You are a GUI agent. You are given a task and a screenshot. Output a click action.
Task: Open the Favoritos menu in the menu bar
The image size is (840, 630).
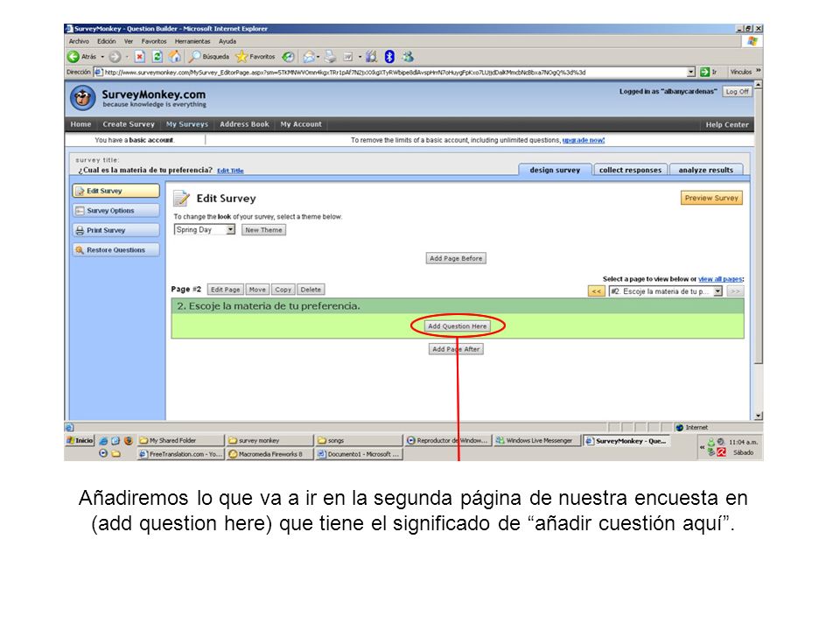tap(154, 41)
